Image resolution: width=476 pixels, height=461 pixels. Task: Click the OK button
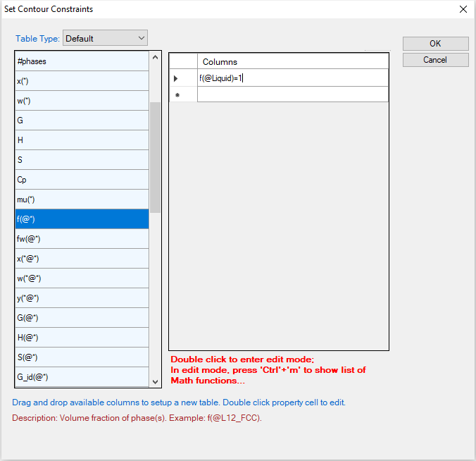click(x=435, y=44)
